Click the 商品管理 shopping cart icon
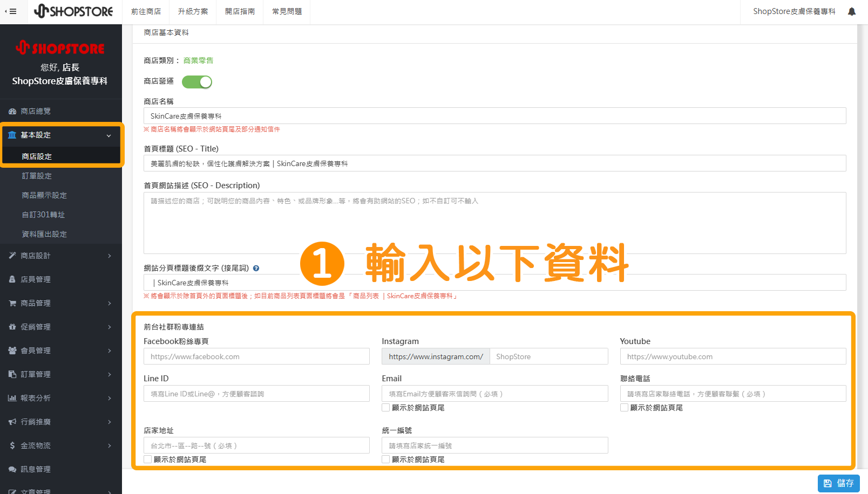Screen dimensions: 868x494 coord(12,303)
